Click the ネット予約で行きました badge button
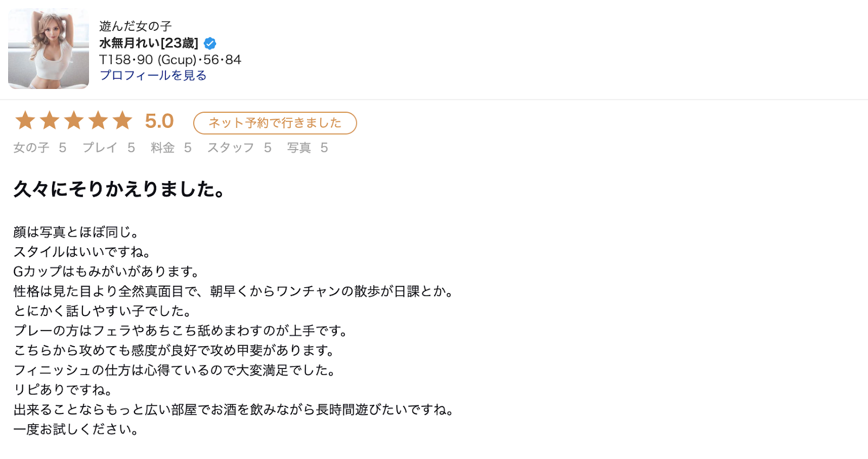This screenshot has width=868, height=459. point(275,123)
